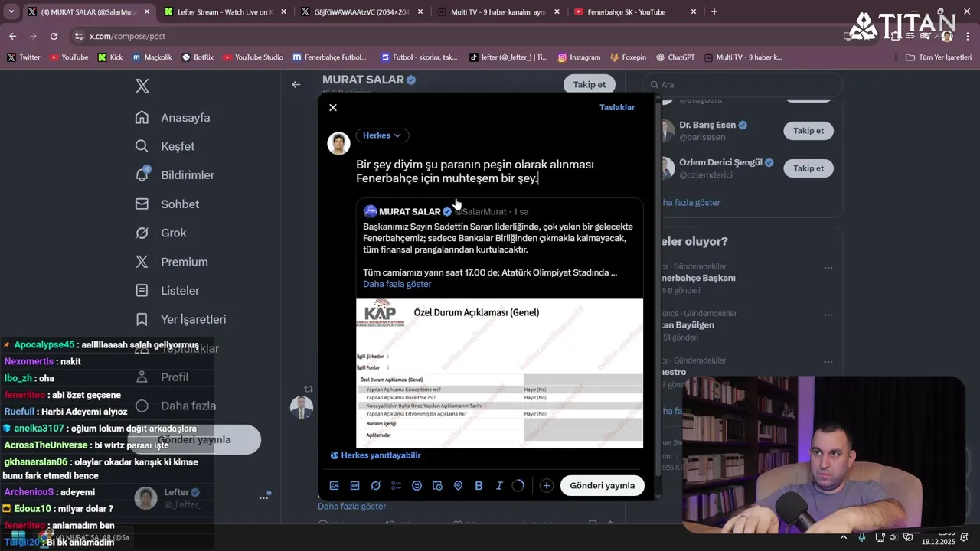Open YouTube Studio bookmark
Viewport: 980px width, 551px height.
253,57
